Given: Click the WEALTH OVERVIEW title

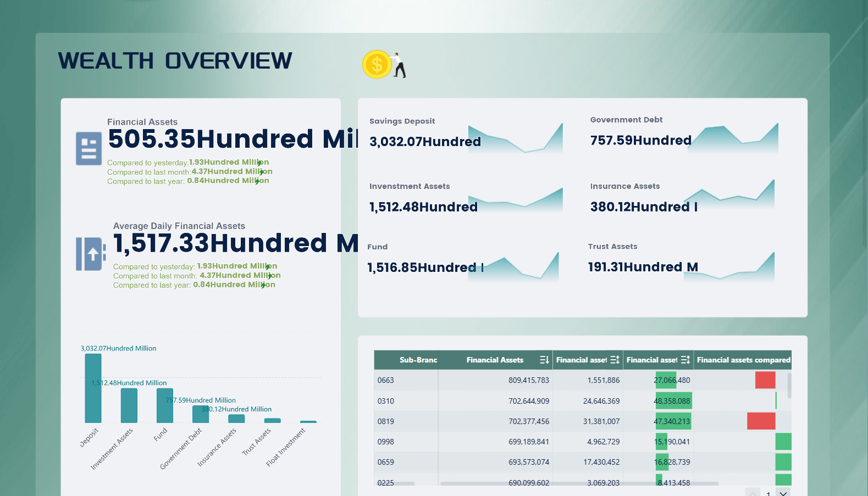Looking at the screenshot, I should [x=175, y=61].
